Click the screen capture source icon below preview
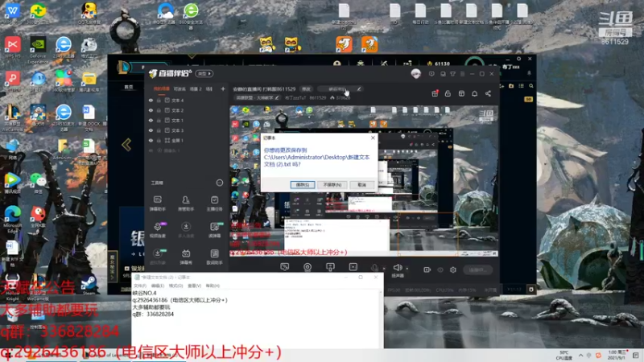The width and height of the screenshot is (644, 362). (284, 267)
